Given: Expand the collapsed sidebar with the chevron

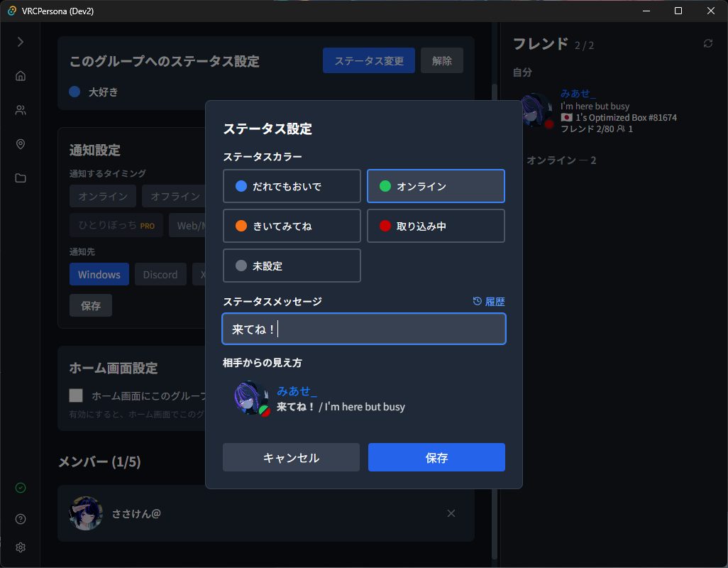Looking at the screenshot, I should tap(20, 40).
